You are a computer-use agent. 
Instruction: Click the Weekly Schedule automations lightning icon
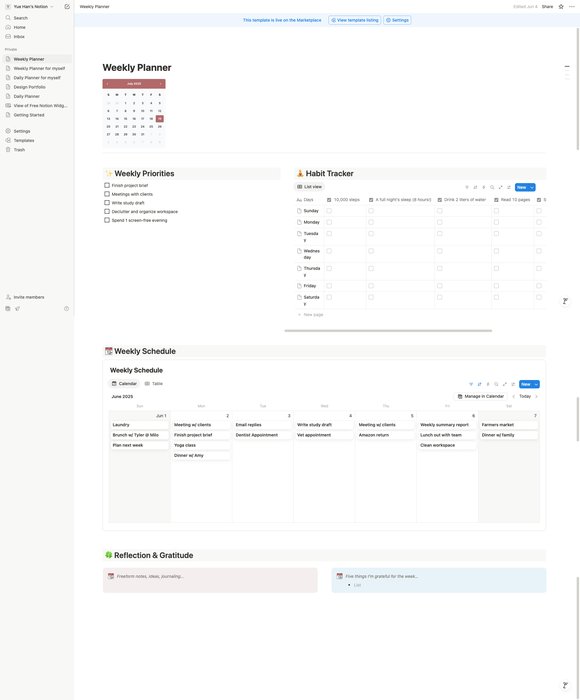point(488,384)
